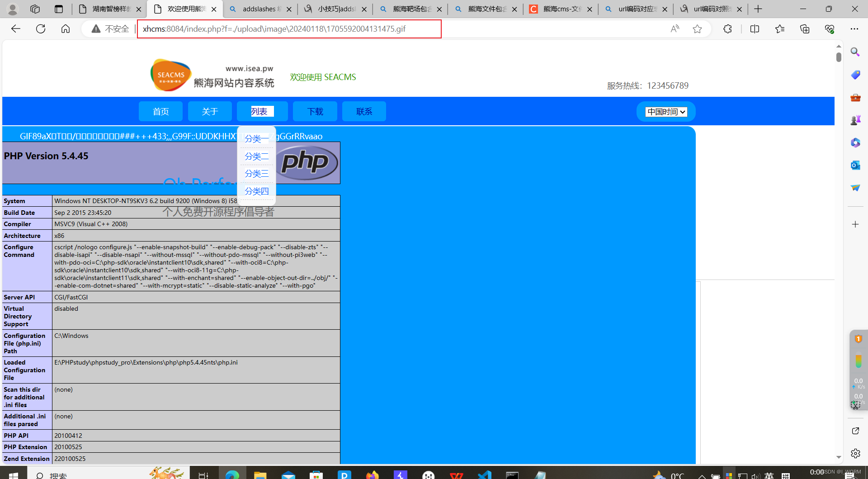Viewport: 868px width, 479px height.
Task: Open a new browser tab
Action: click(x=758, y=9)
